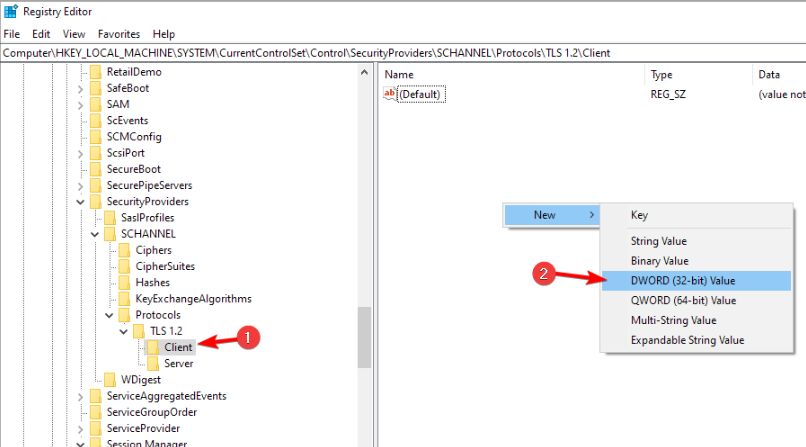Screen dimensions: 806x447
Task: Expand the SecurePipeServers key
Action: [x=80, y=186]
